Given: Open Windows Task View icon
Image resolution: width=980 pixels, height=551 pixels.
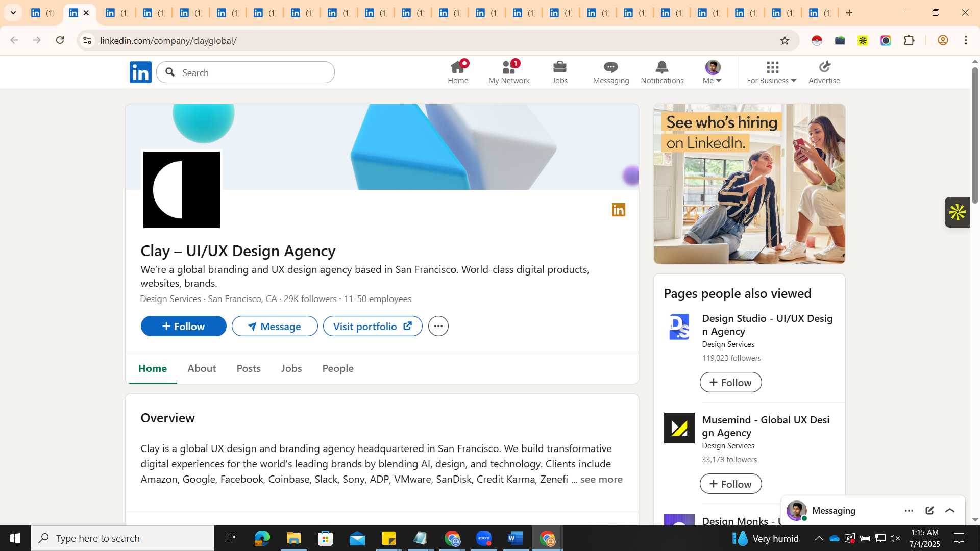Looking at the screenshot, I should tap(230, 538).
